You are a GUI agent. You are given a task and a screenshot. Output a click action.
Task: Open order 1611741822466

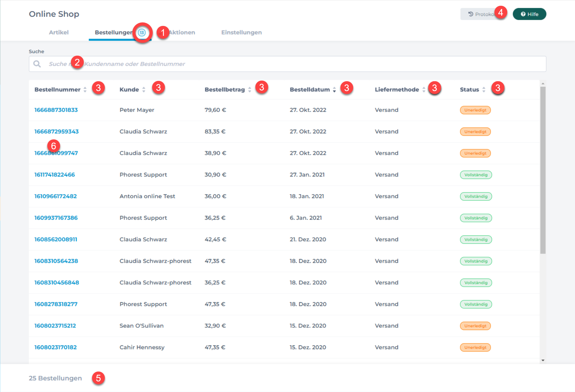[55, 175]
